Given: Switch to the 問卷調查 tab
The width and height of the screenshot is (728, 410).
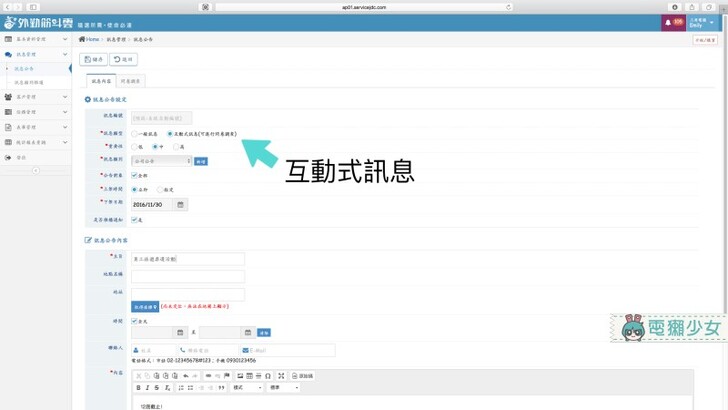Looking at the screenshot, I should pos(131,80).
